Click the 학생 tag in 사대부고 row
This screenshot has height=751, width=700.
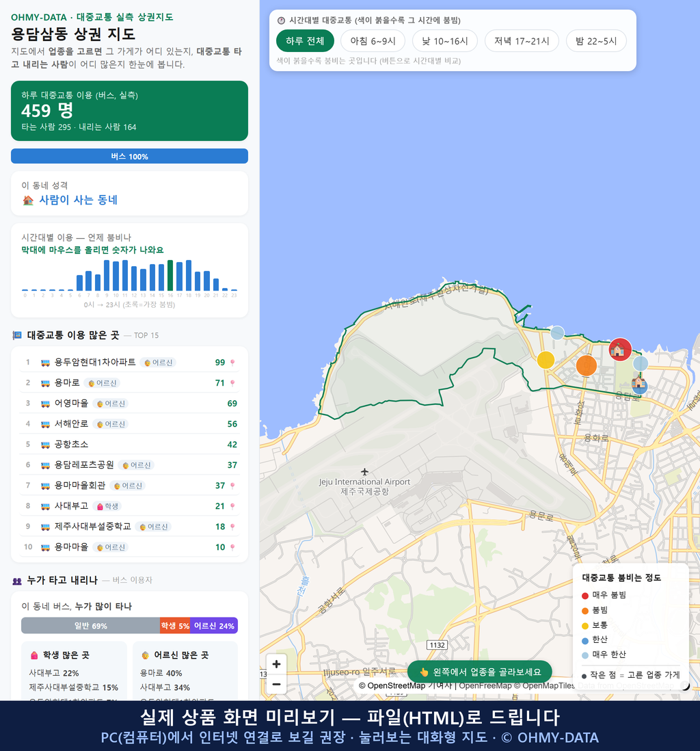(x=107, y=506)
